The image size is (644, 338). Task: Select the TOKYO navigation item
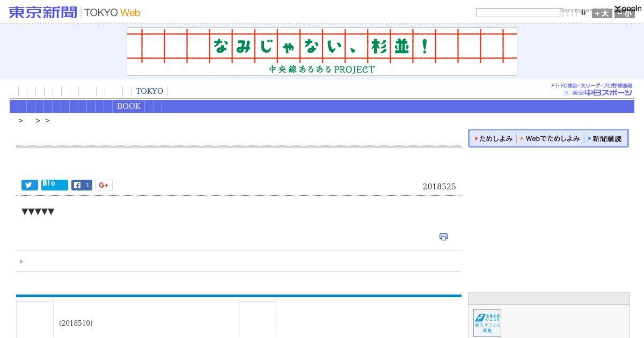[x=149, y=91]
